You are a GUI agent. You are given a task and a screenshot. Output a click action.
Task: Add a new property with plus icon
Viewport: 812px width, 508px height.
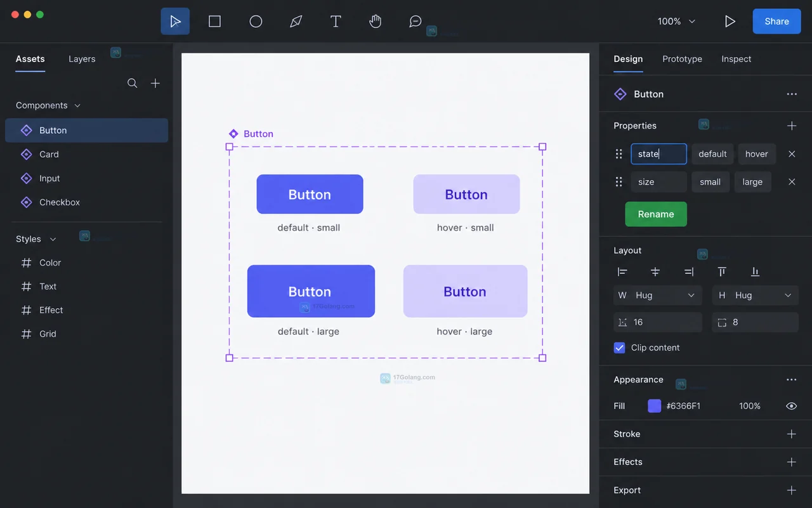tap(792, 126)
